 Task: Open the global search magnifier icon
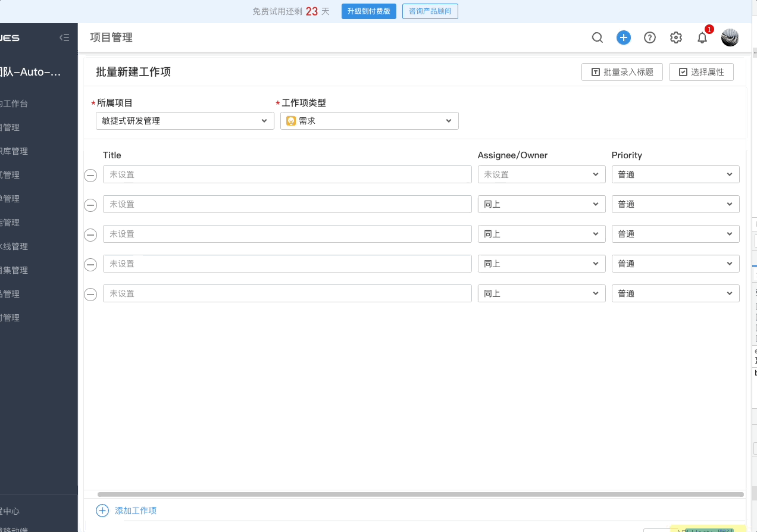[x=598, y=37]
